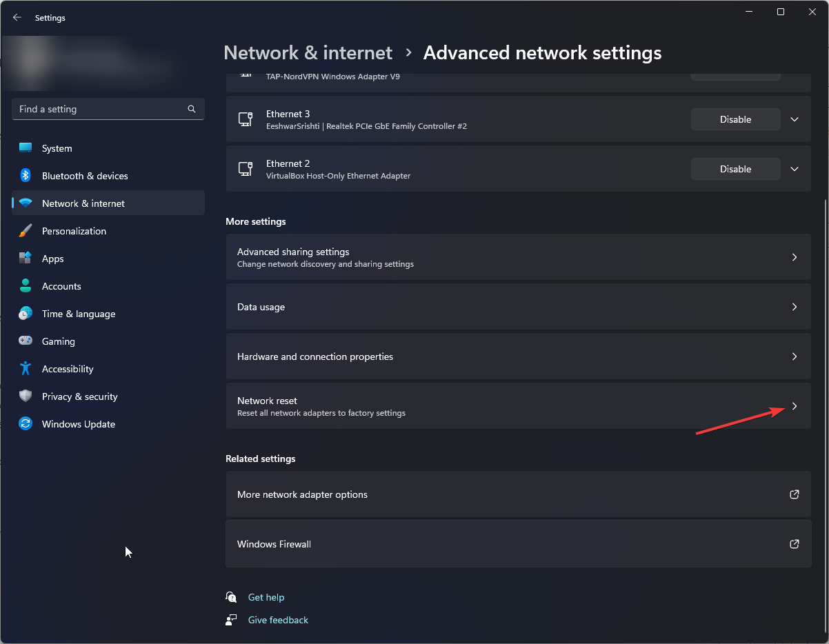The image size is (829, 644).
Task: Click Network & internet breadcrumb link
Action: 308,52
